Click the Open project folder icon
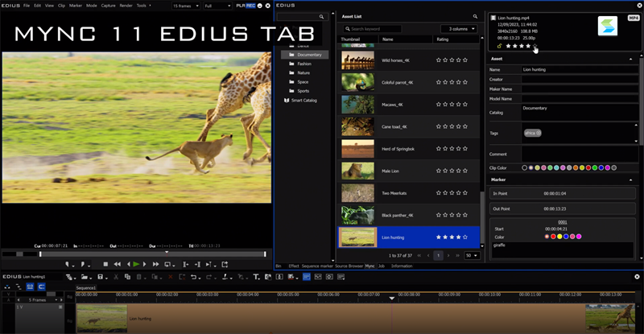The image size is (644, 334). point(85,277)
